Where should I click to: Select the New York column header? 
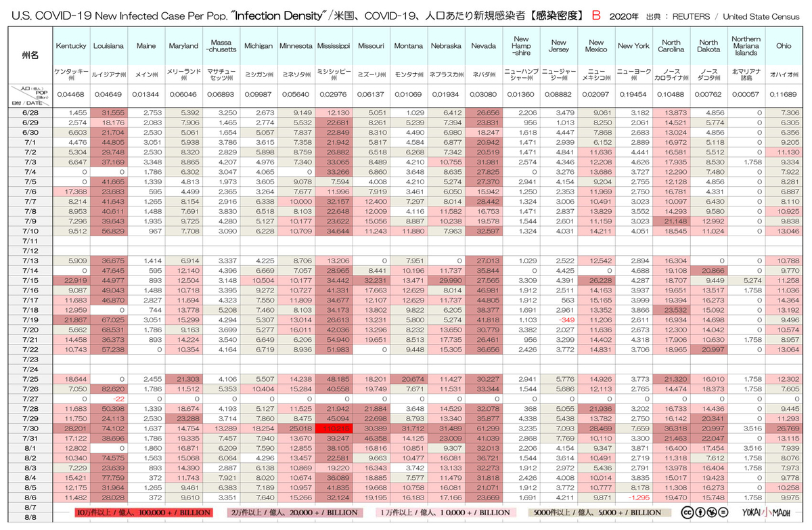(634, 46)
